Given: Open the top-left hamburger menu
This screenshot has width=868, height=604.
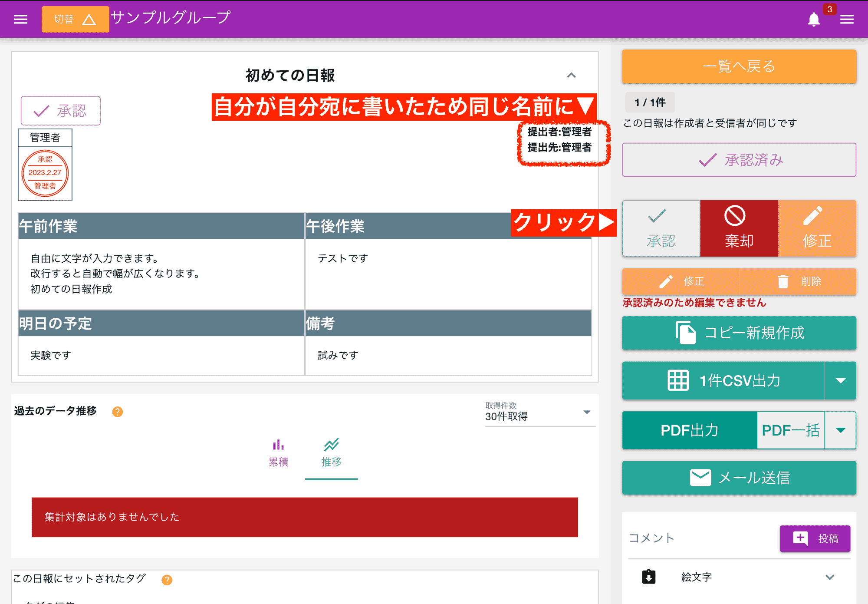Looking at the screenshot, I should click(x=20, y=19).
